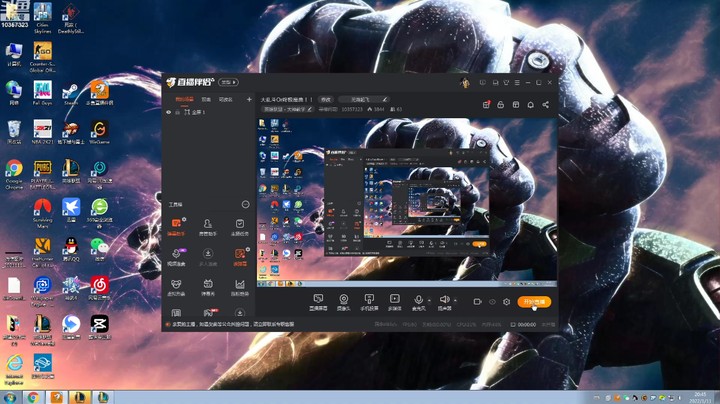Edit the pill label beside the modify button

tap(364, 99)
